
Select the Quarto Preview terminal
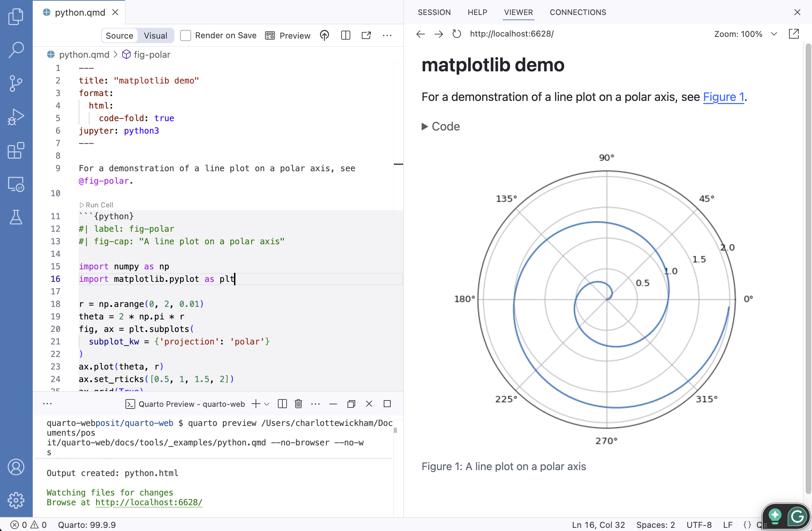click(x=185, y=404)
